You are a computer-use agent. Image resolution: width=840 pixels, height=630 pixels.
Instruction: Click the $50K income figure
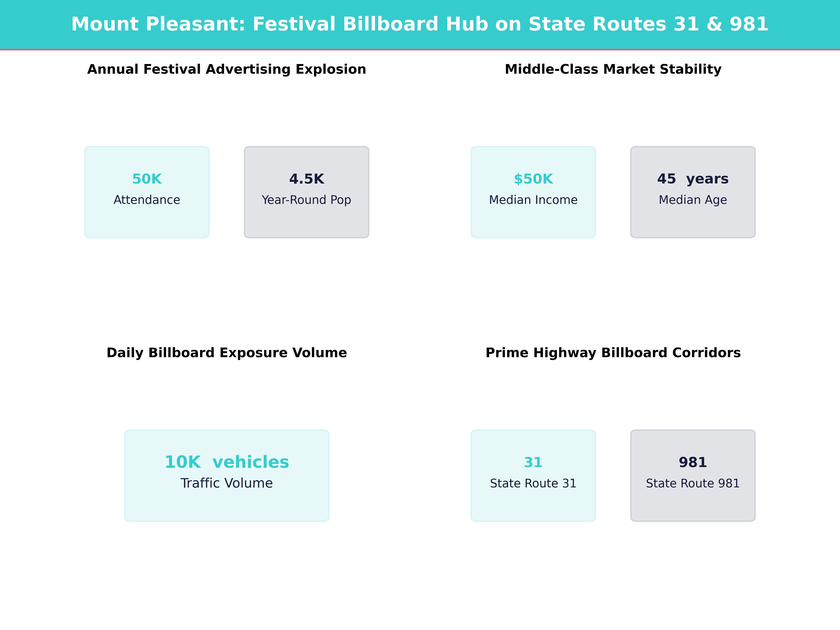point(533,179)
